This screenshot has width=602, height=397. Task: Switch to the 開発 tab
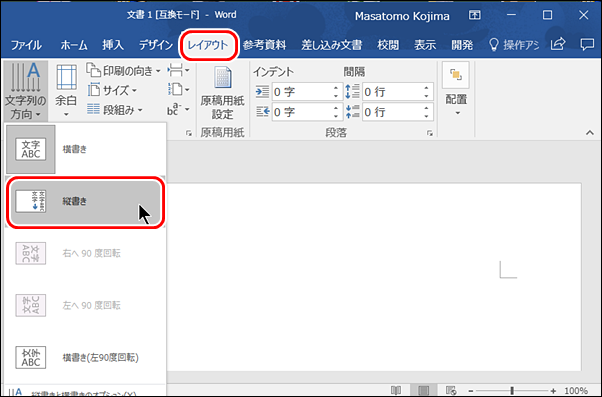tap(462, 45)
